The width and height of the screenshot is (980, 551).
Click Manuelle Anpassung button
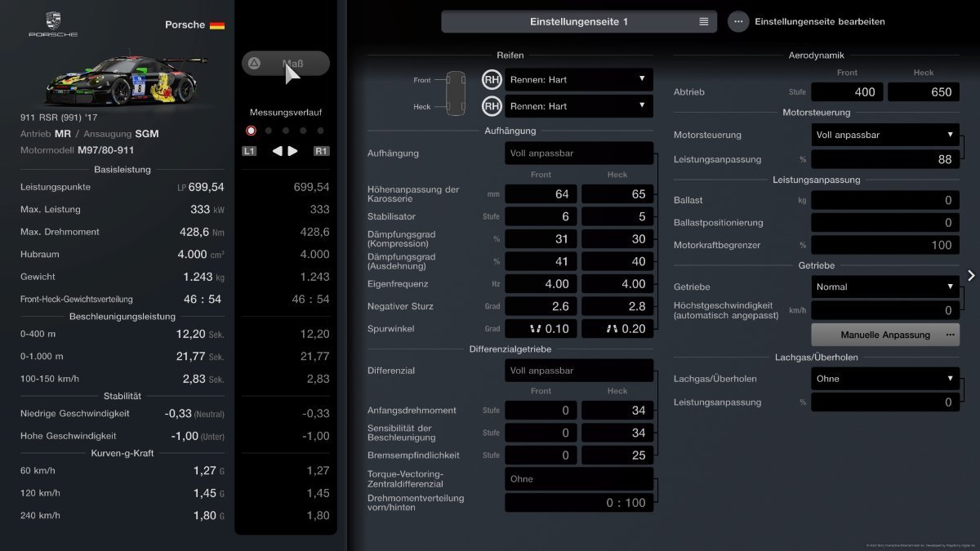click(885, 335)
